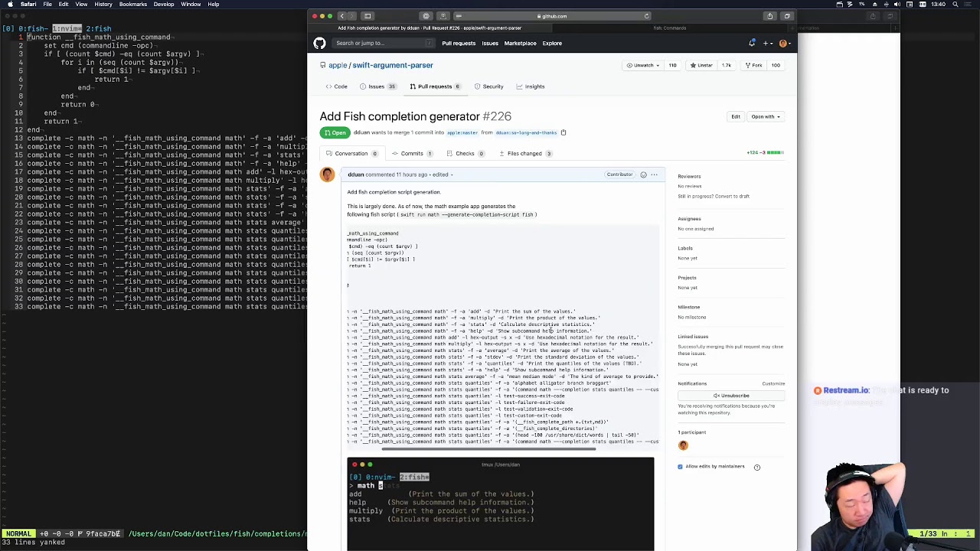Click the +124 −3 diffstat bar

point(766,154)
